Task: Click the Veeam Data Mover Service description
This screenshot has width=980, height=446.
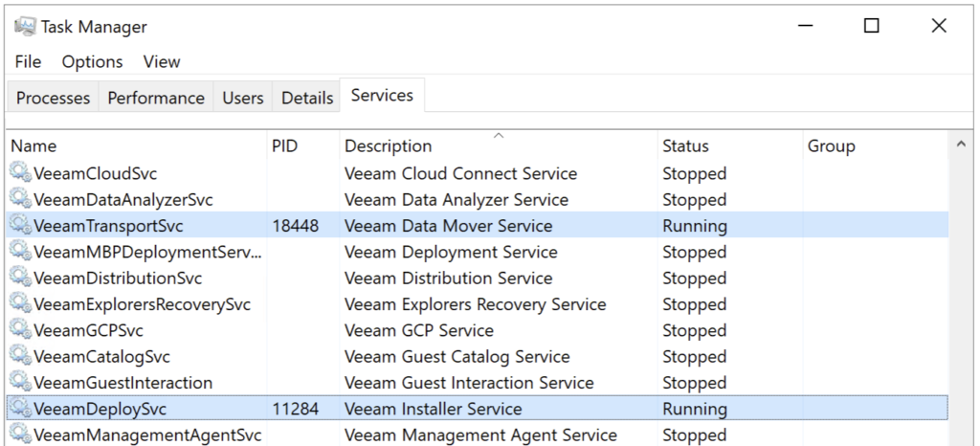Action: 449,226
